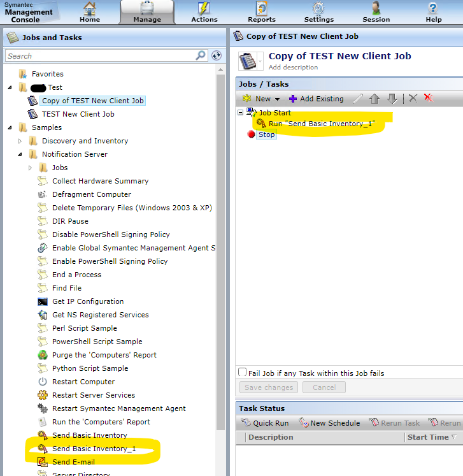Click Restart Symantec Management Agent gears icon
Screen dimensions: 463x476
(x=43, y=408)
